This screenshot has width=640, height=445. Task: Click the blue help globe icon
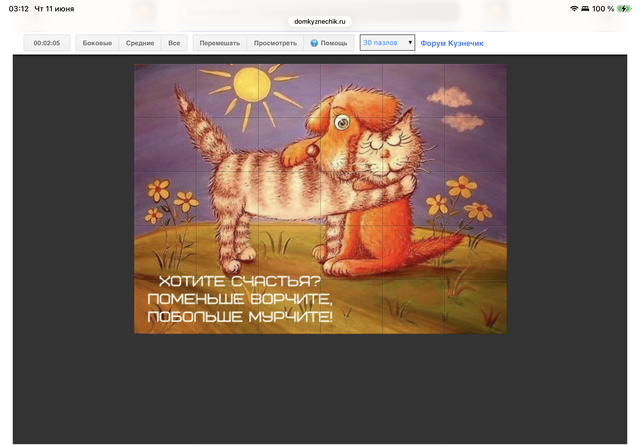click(314, 43)
